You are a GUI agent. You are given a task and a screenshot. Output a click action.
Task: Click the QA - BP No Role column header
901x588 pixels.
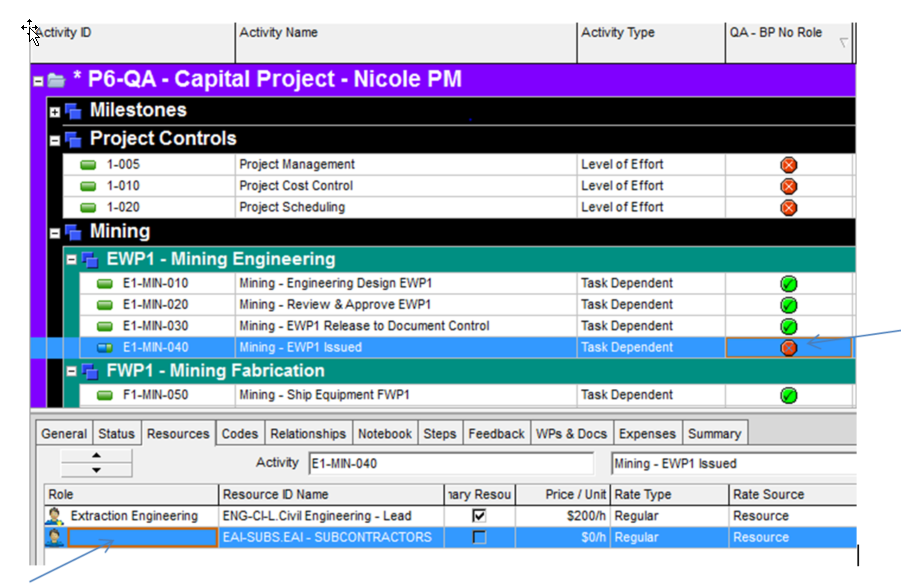pyautogui.click(x=776, y=33)
